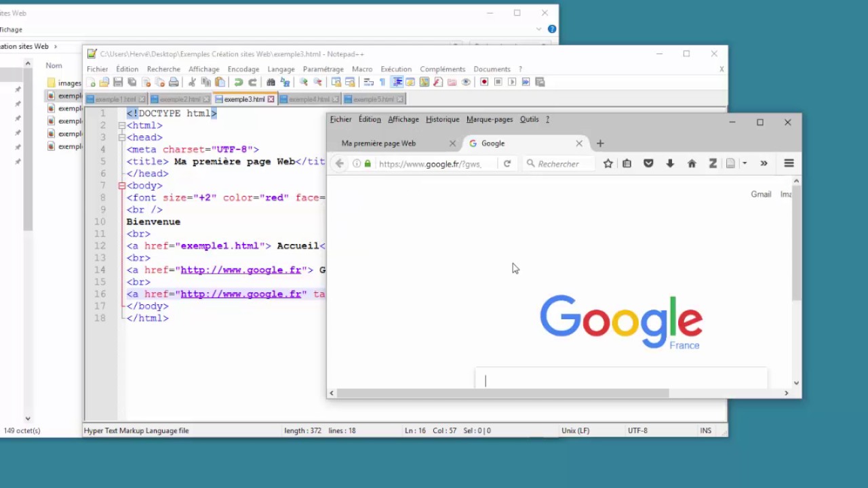Bookmark this page with the star icon
This screenshot has height=488, width=868.
coord(608,163)
